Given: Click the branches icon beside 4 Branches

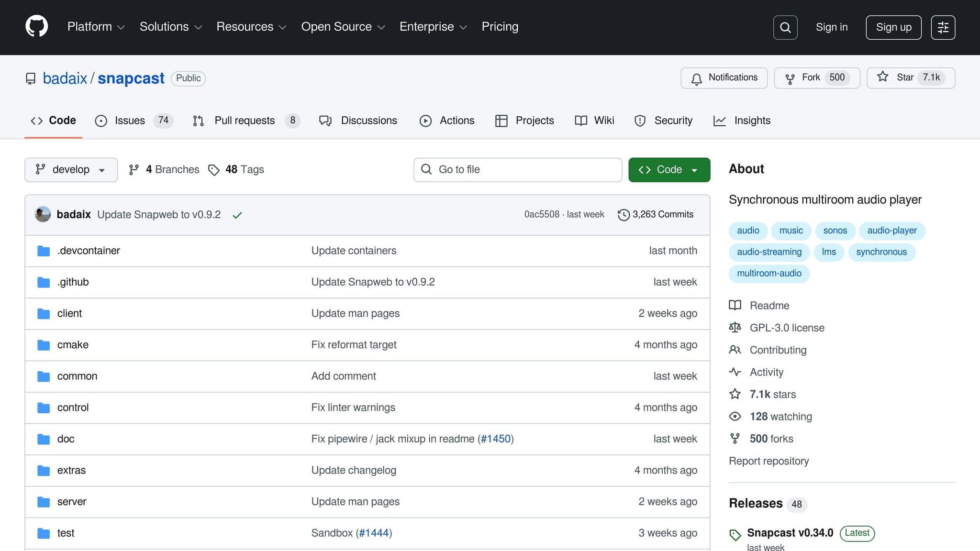Looking at the screenshot, I should (x=134, y=170).
